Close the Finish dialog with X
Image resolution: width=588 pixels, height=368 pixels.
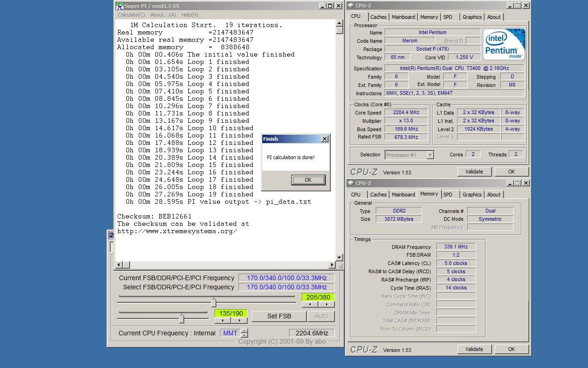324,139
